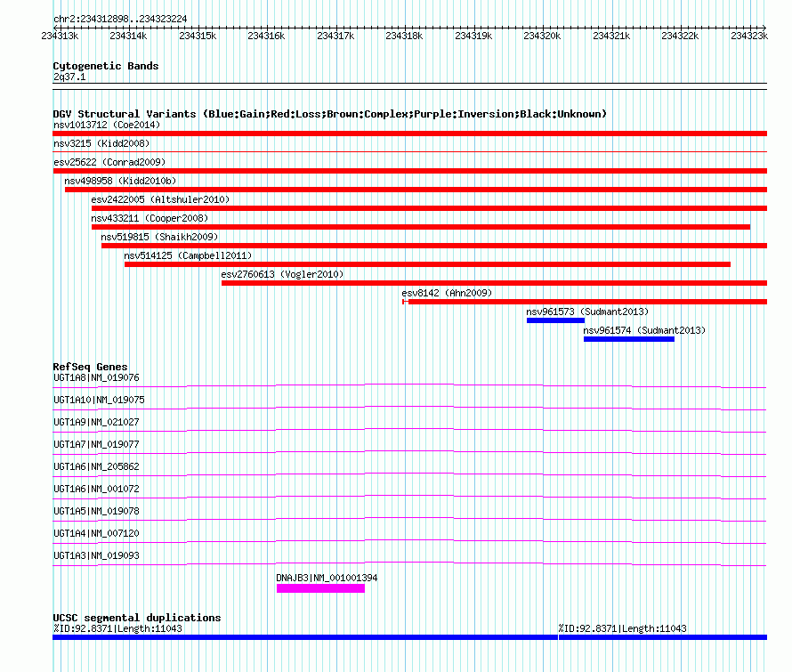Viewport: 792px width, 672px height.
Task: Click the red loss bar of nsv514125
Action: (x=427, y=264)
